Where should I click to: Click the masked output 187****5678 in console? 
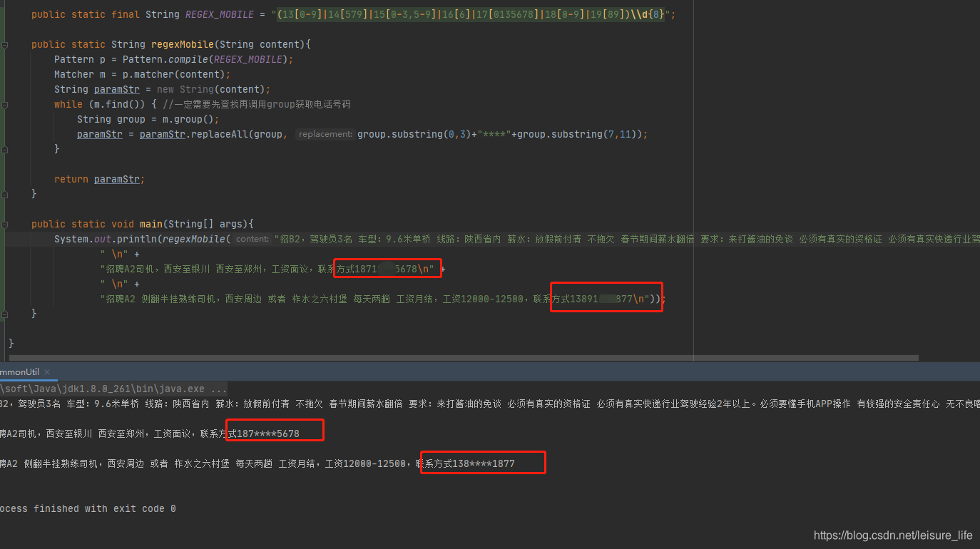[274, 430]
